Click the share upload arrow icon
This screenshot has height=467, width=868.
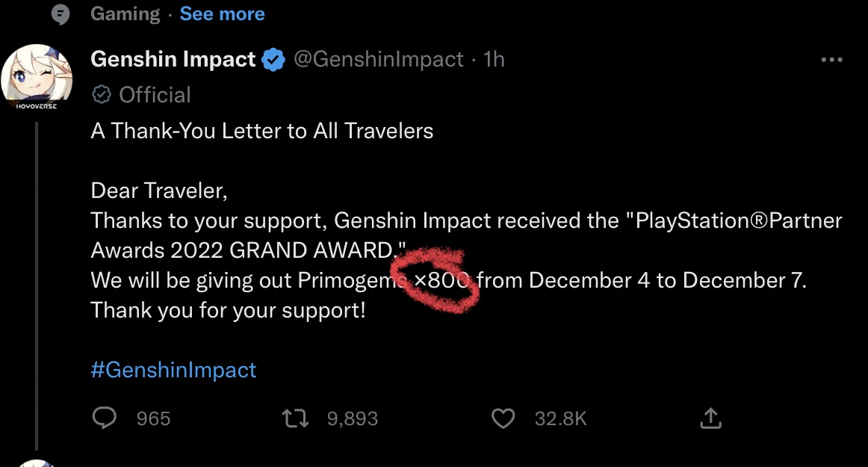[x=710, y=418]
